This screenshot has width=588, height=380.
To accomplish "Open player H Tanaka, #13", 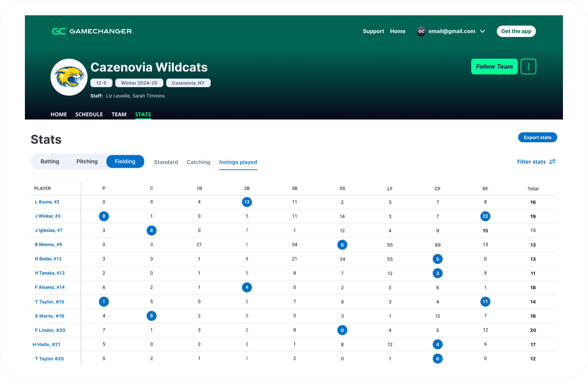I will pos(50,273).
